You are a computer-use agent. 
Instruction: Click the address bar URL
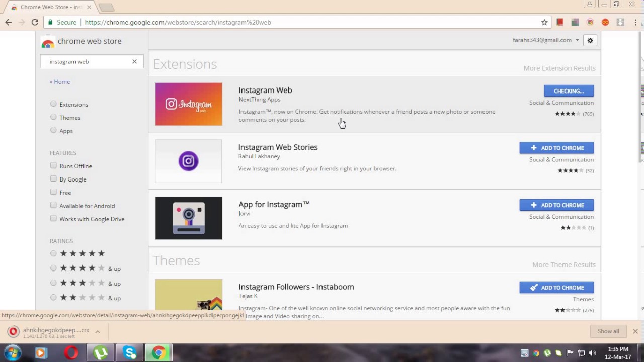click(x=178, y=22)
